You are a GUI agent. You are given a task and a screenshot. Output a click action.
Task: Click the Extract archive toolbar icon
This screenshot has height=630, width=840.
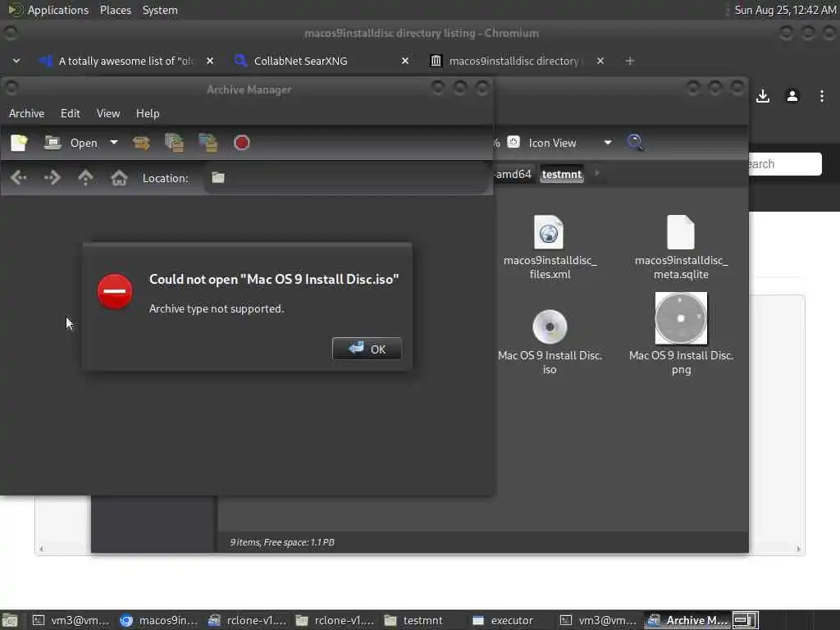[x=141, y=143]
